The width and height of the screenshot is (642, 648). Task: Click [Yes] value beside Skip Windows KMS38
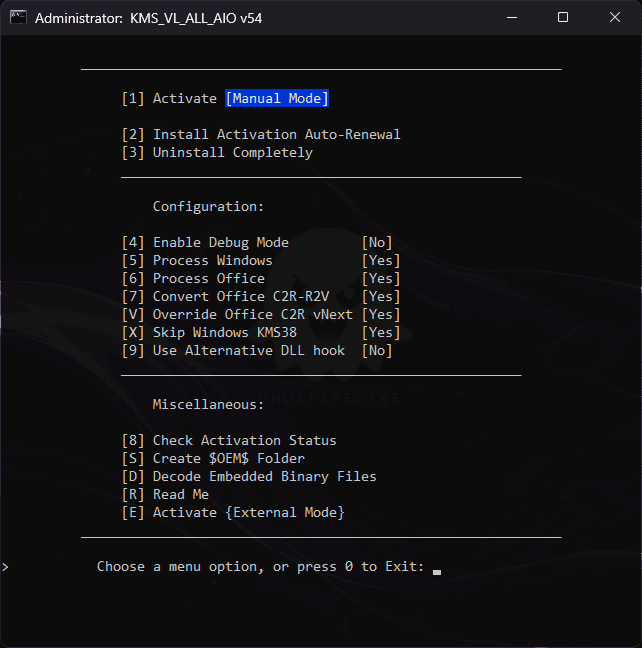pyautogui.click(x=381, y=332)
